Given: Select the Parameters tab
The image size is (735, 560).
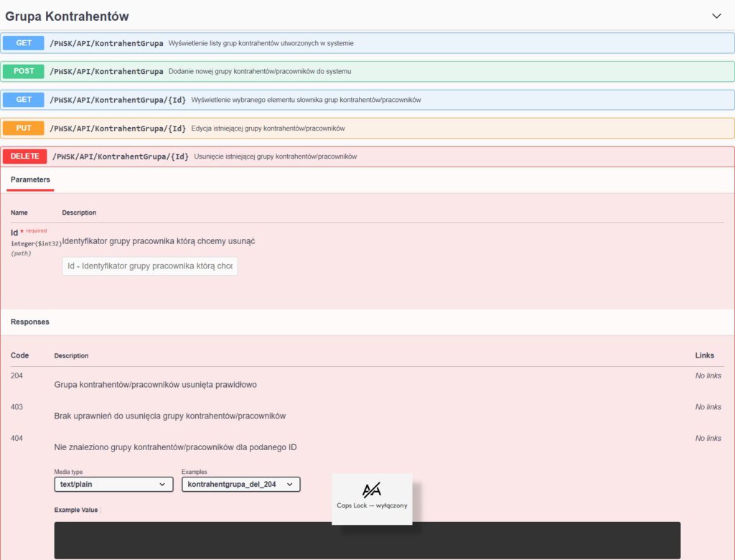Looking at the screenshot, I should 30,179.
